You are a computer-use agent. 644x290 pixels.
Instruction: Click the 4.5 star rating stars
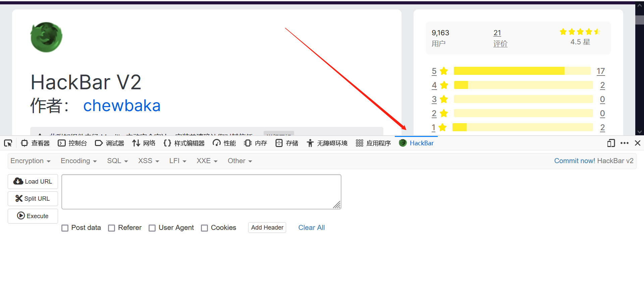pos(580,32)
